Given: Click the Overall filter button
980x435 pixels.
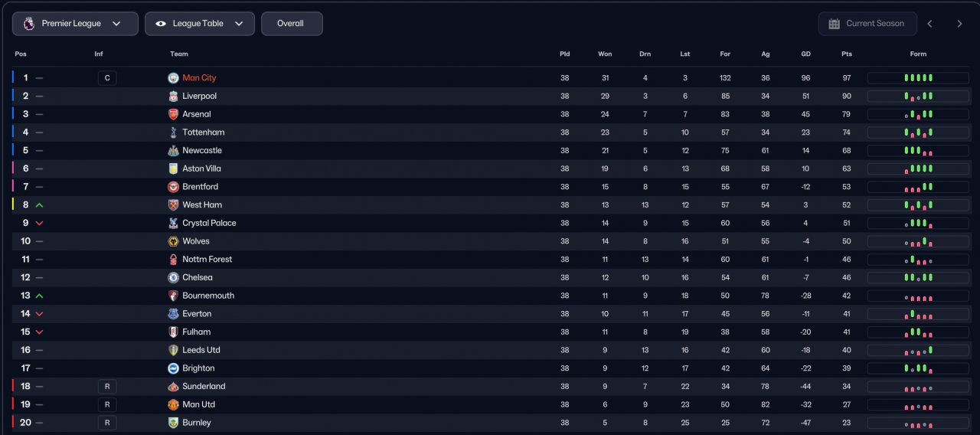Looking at the screenshot, I should click(x=292, y=24).
